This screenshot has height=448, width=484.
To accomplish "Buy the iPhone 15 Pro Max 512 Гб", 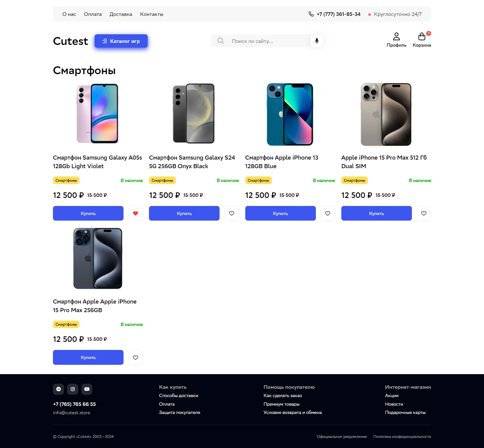I will 376,213.
